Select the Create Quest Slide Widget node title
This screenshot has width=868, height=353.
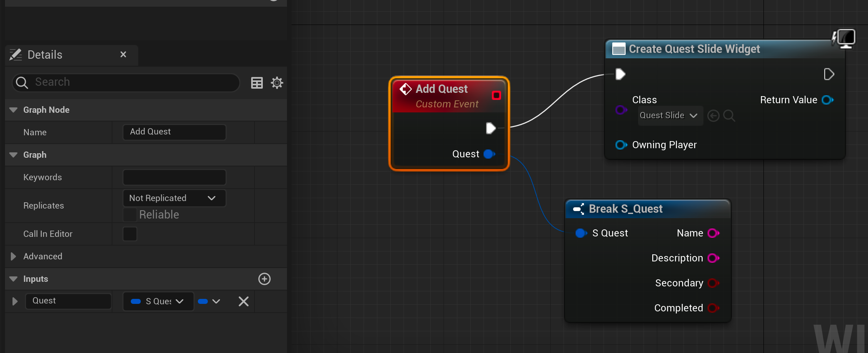click(x=694, y=49)
